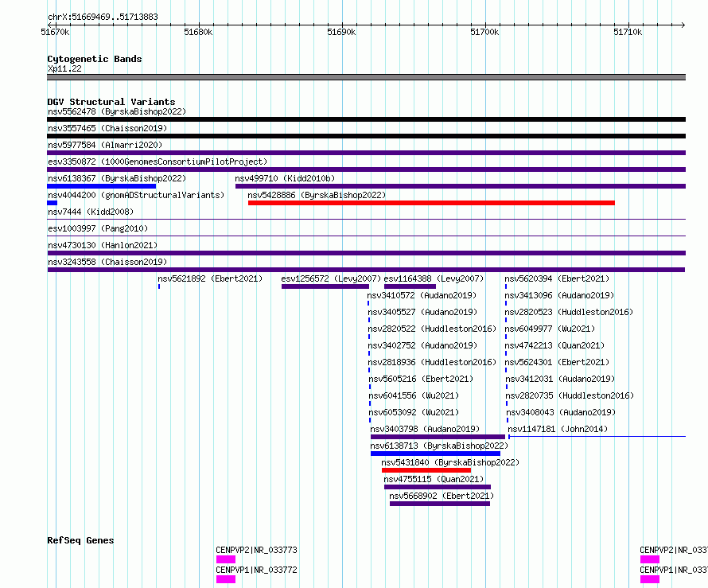
Task: Open nsv4044200 (gnomADStructuralVariants) label
Action: (136, 195)
